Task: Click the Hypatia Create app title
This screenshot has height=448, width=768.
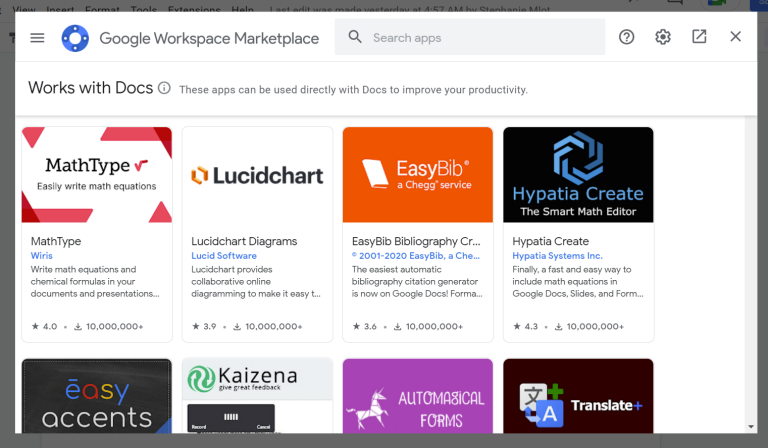Action: coord(551,241)
